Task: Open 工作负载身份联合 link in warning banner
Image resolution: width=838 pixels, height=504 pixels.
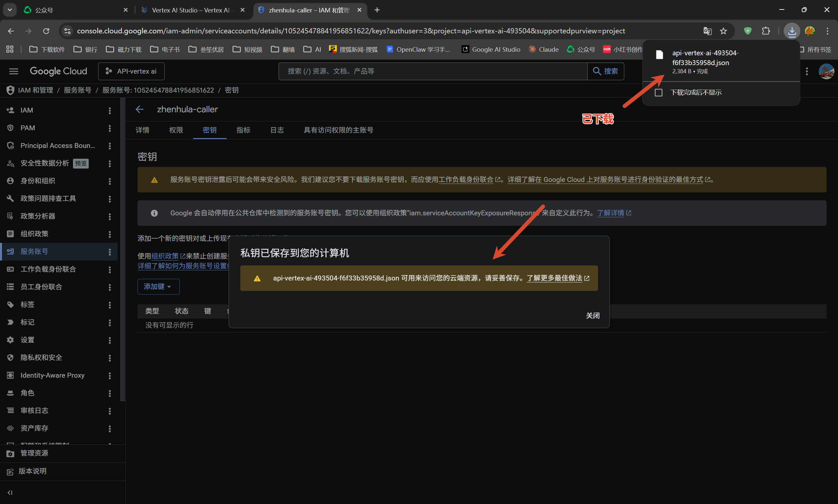Action: (x=469, y=180)
